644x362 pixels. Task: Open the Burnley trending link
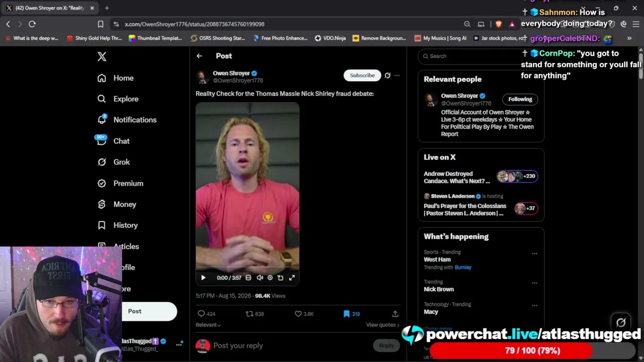(463, 267)
